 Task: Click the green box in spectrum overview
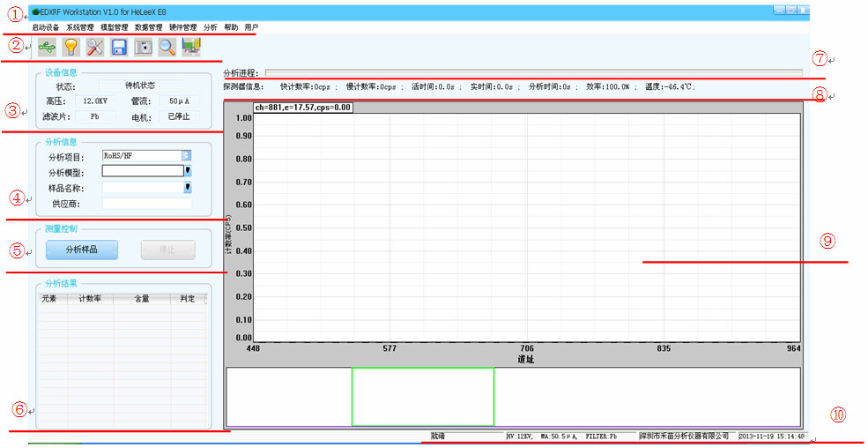pos(422,397)
